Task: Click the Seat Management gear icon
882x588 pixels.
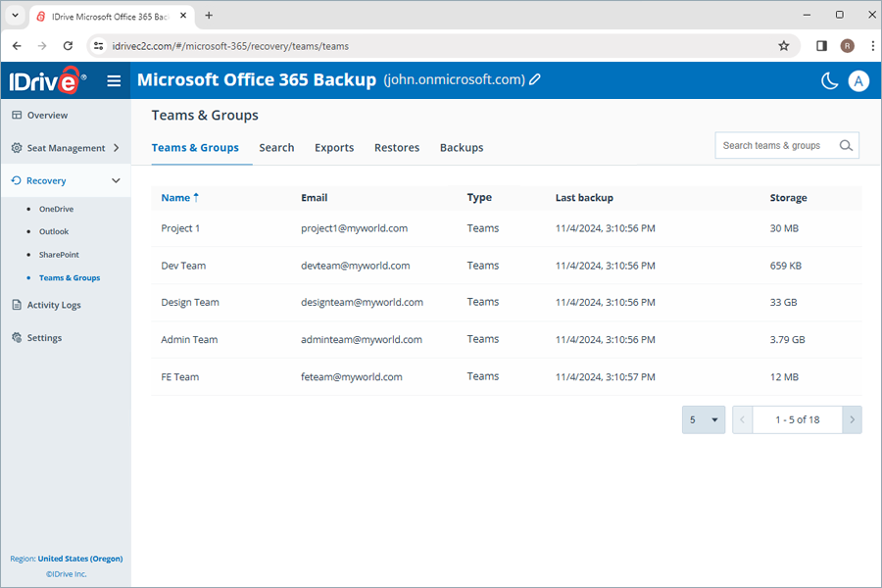Action: point(17,148)
